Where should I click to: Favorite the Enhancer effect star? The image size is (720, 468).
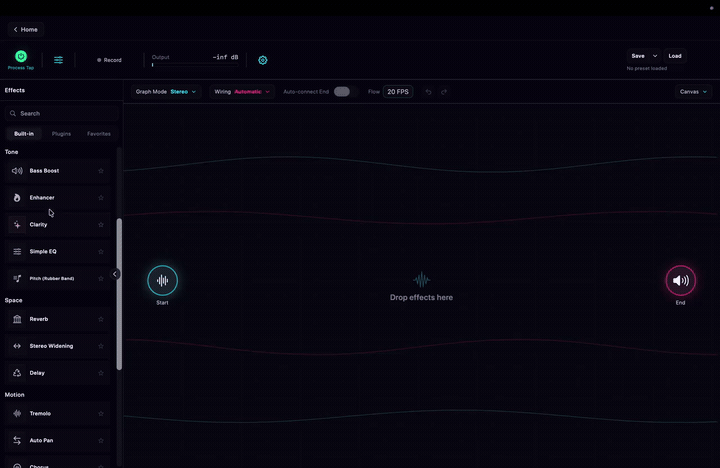click(101, 197)
